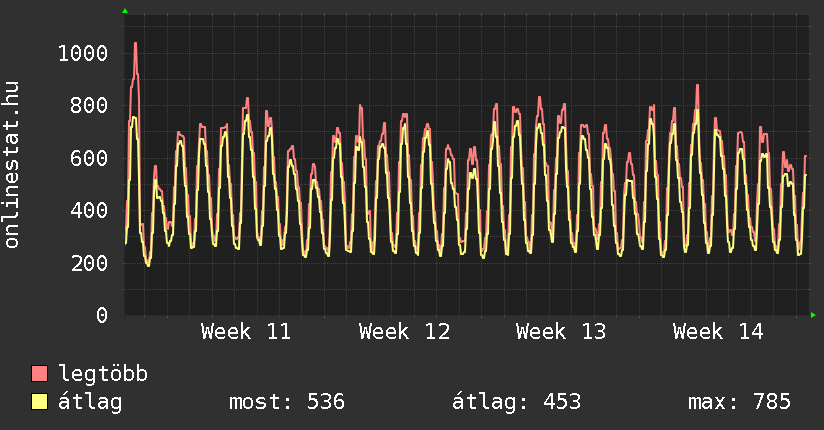Click the 600 y-axis tick label
This screenshot has height=430, width=824.
tap(88, 158)
